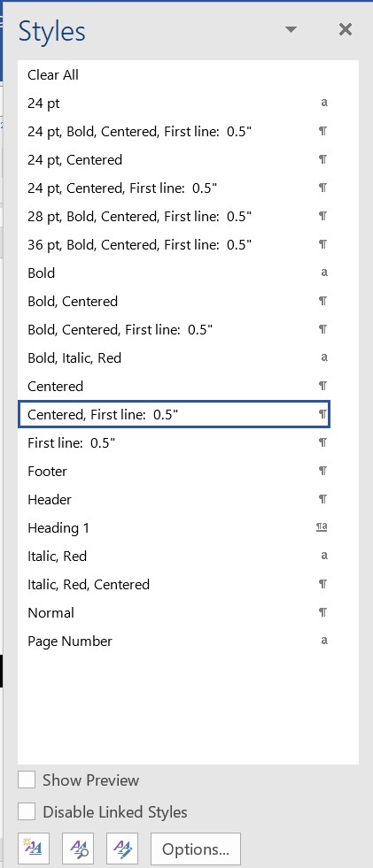Toggle the Disable Linked Styles checkbox
The height and width of the screenshot is (868, 373).
click(x=27, y=812)
